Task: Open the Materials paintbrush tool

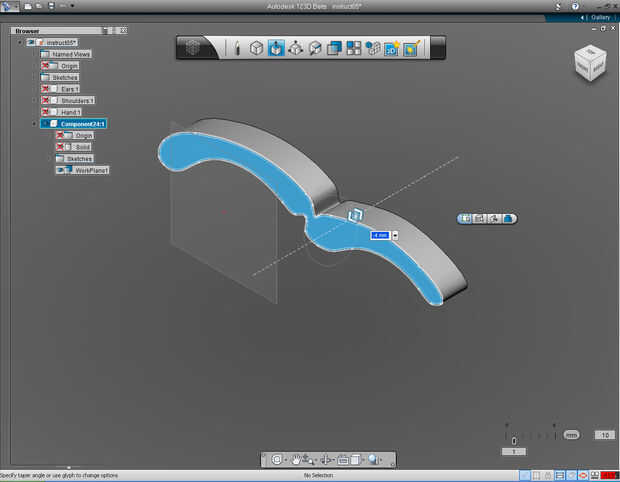Action: tap(412, 48)
